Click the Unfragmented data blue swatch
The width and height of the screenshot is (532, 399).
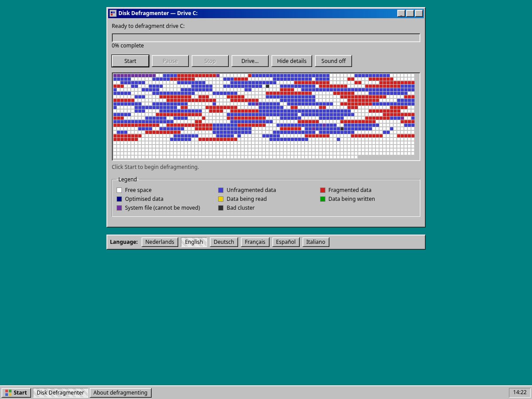221,190
